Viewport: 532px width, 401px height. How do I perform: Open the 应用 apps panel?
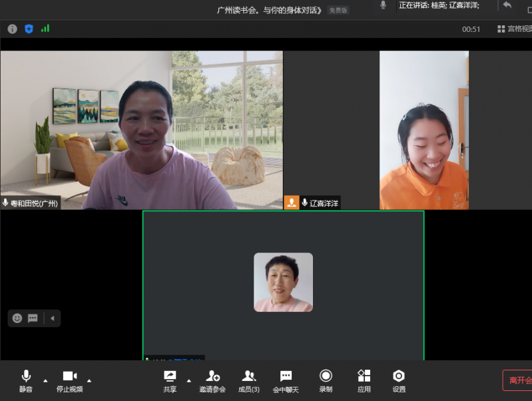(364, 380)
